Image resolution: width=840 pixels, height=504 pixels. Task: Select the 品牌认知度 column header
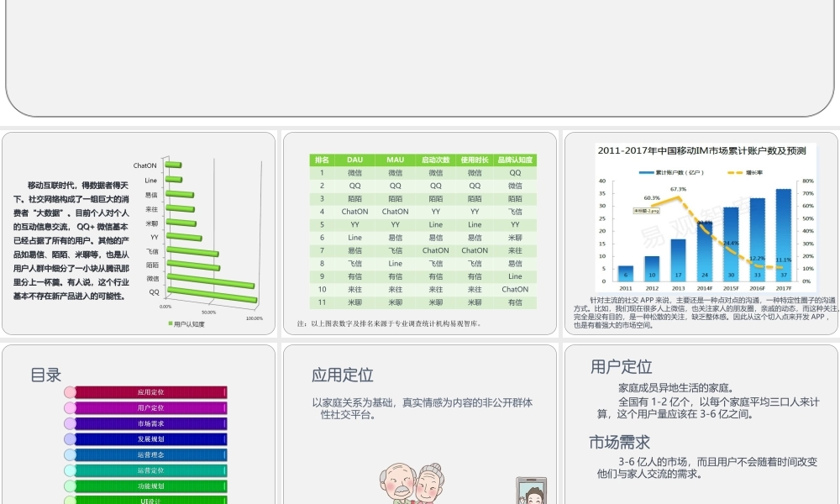pos(513,159)
